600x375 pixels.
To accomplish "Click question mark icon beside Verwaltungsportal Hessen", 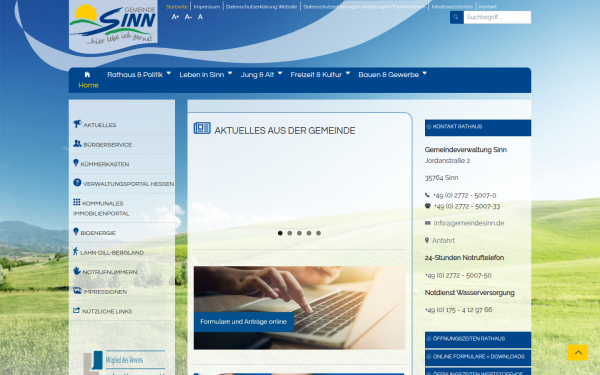I will pos(77,183).
